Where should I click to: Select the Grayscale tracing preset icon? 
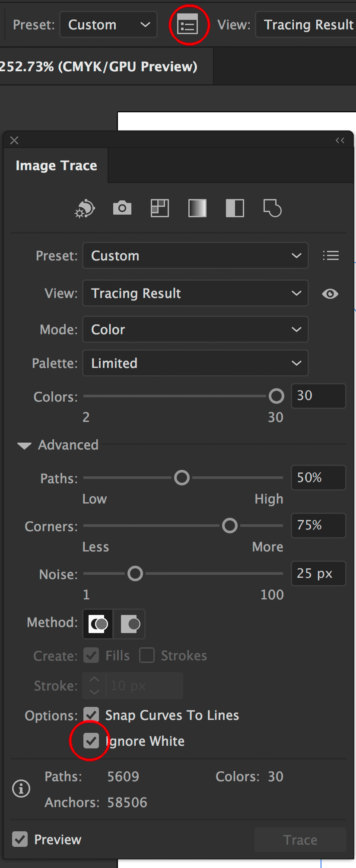click(197, 208)
